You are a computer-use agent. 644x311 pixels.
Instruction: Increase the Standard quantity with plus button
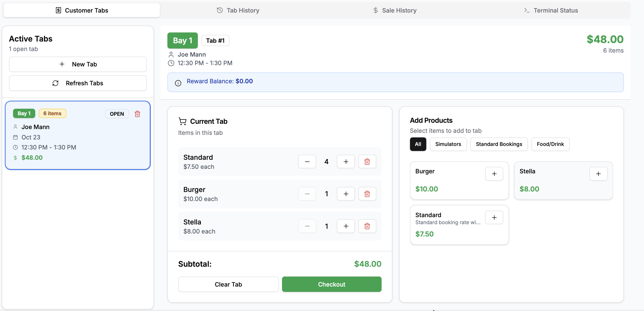[346, 162]
